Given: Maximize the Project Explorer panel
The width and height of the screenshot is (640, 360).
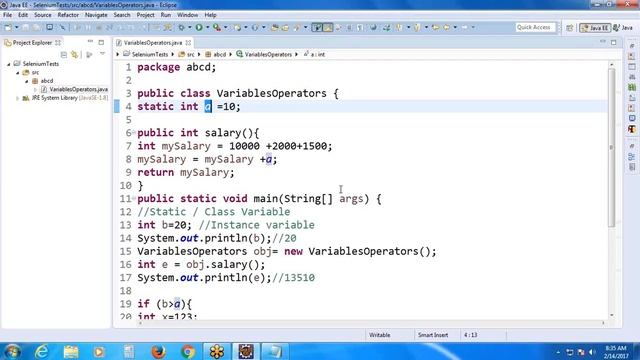Looking at the screenshot, I should 101,42.
